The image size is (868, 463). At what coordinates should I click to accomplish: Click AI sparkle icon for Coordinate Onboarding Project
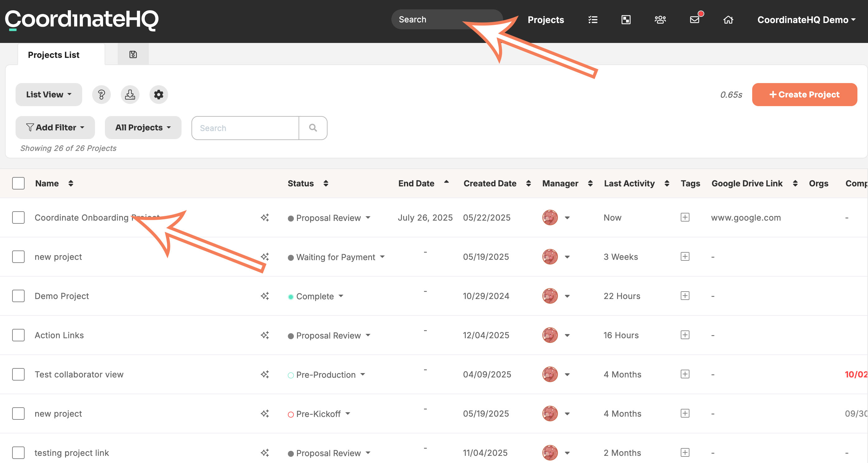[265, 217]
